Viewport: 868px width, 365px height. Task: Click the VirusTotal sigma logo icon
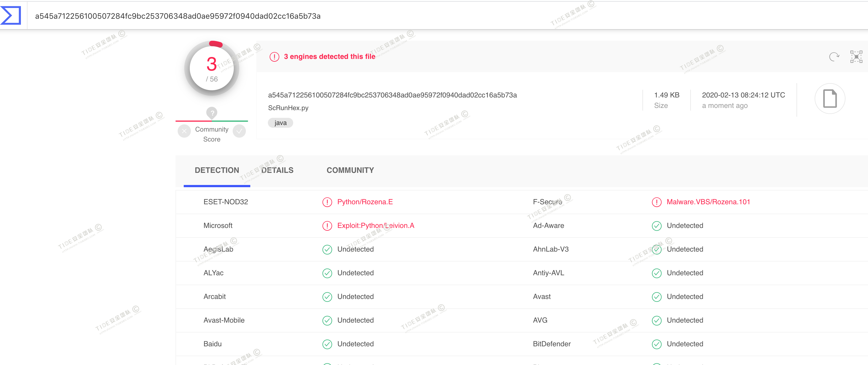[x=11, y=15]
